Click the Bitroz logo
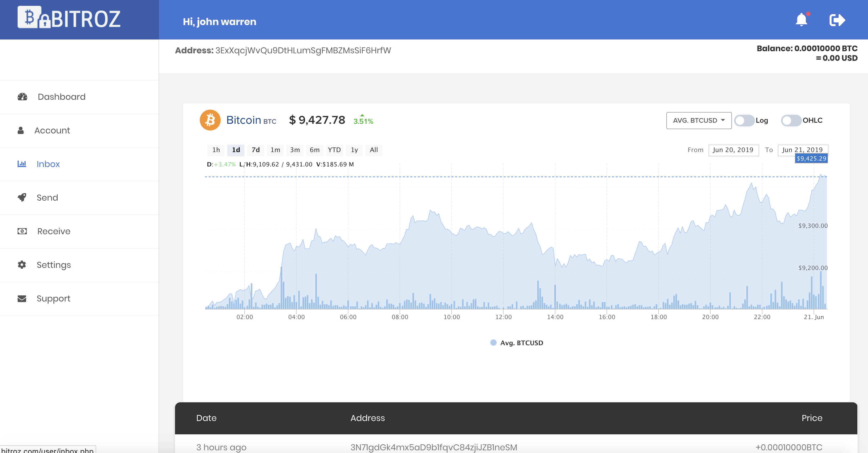The image size is (868, 453). (x=69, y=18)
